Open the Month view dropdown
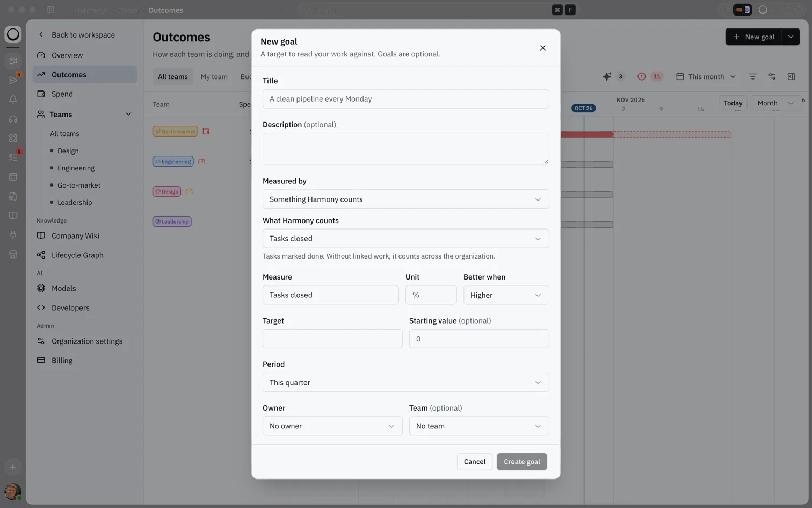This screenshot has width=812, height=508. [775, 103]
